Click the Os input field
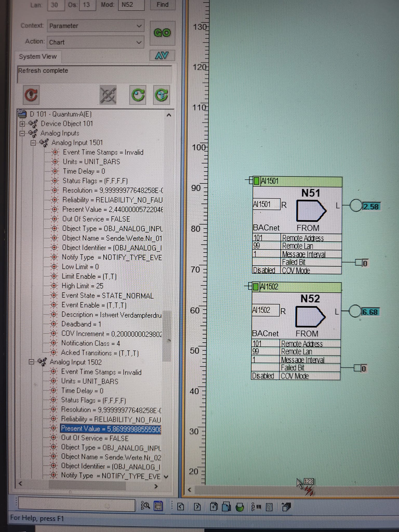The image size is (399, 532). pos(87,5)
